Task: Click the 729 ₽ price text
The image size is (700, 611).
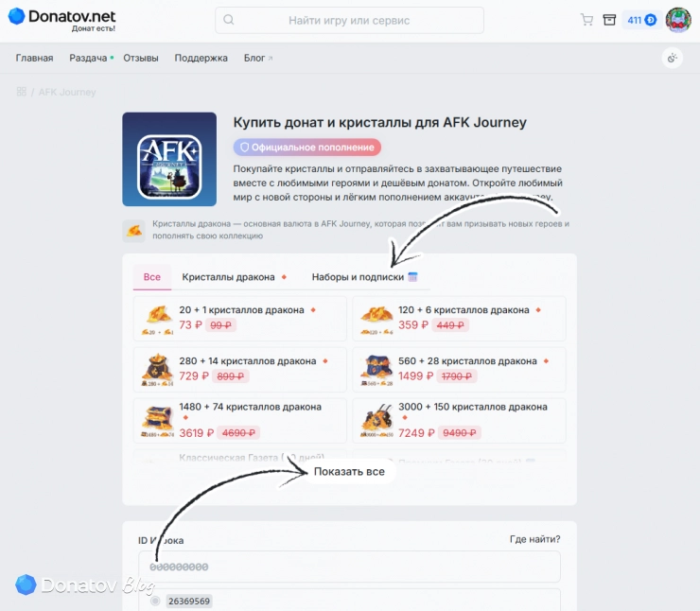Action: coord(194,376)
